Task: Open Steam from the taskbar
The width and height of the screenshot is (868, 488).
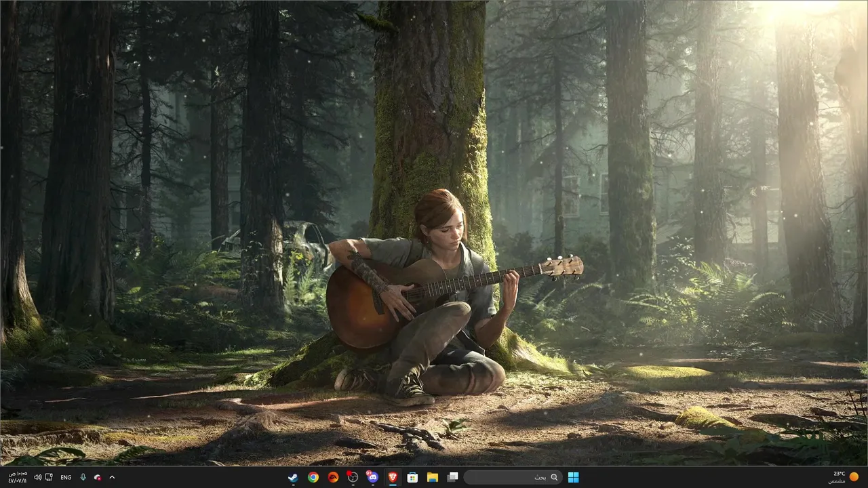Action: 292,477
